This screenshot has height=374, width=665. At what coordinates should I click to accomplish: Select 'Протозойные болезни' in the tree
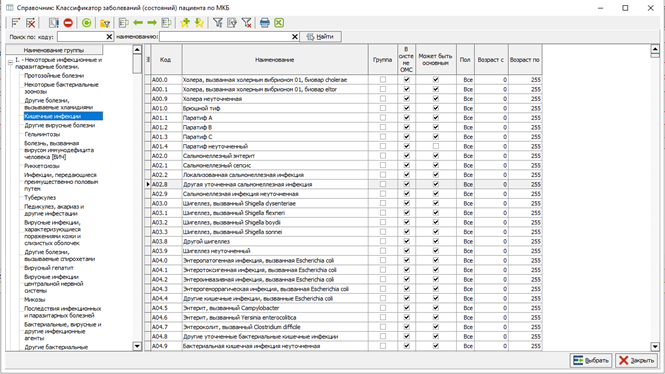[x=54, y=75]
